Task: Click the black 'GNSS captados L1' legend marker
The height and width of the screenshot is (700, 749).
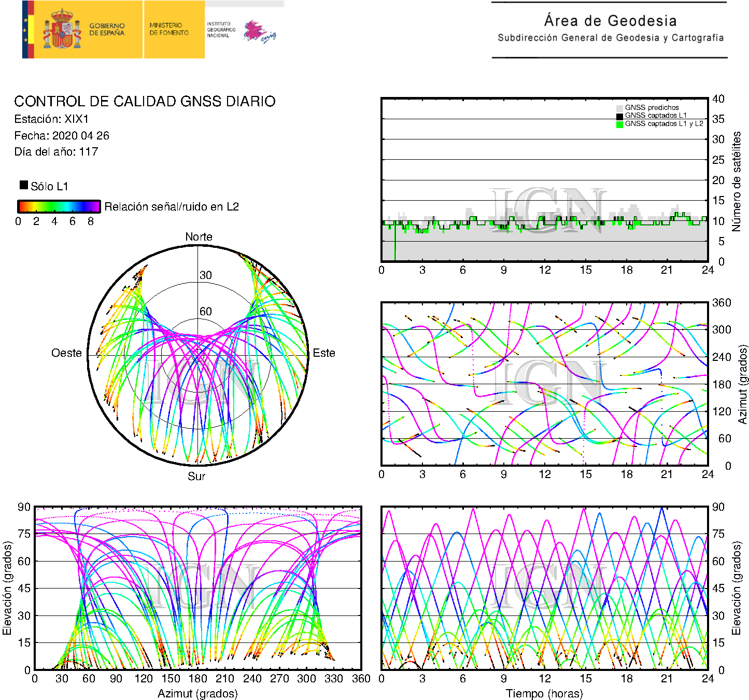Action: [x=619, y=116]
